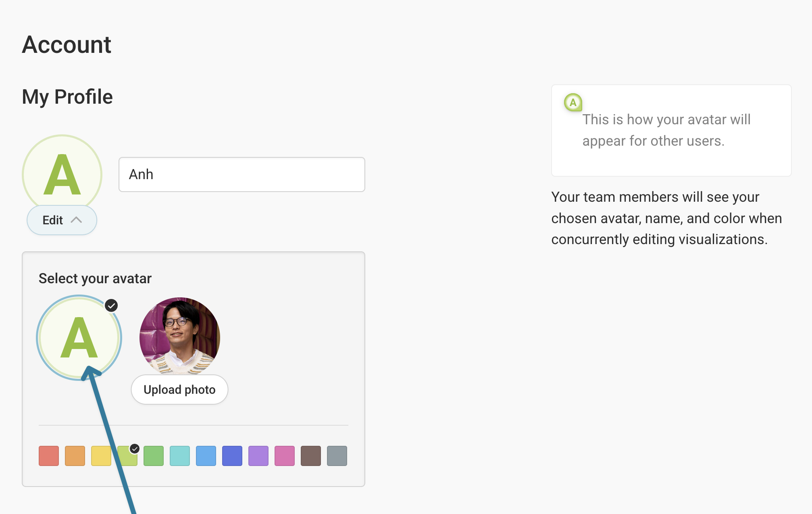
Task: Choose the red color swatch
Action: click(x=49, y=456)
